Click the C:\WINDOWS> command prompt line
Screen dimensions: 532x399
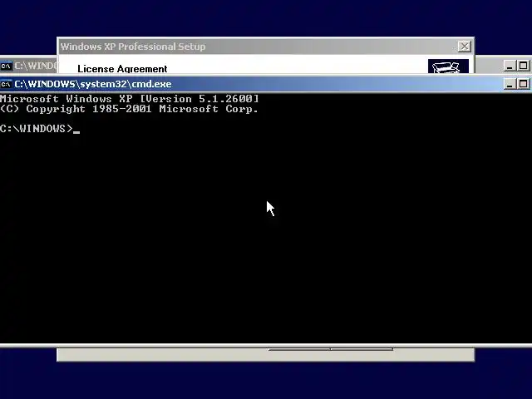click(40, 129)
